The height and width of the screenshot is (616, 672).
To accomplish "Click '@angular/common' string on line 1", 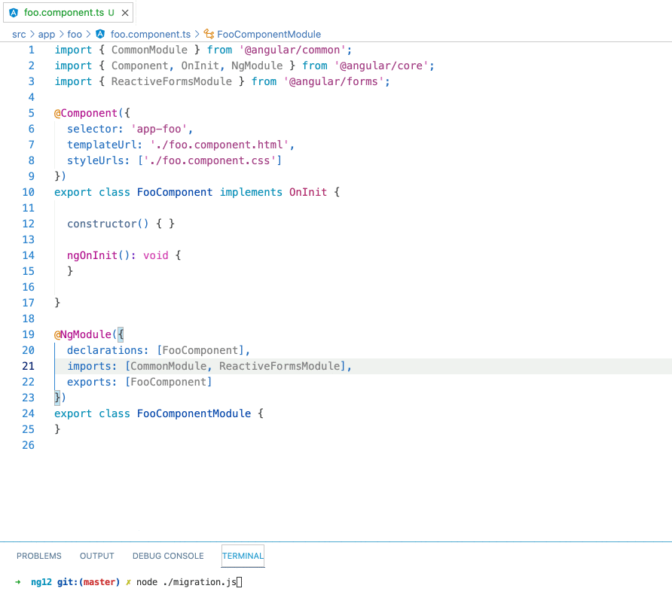I will [292, 50].
